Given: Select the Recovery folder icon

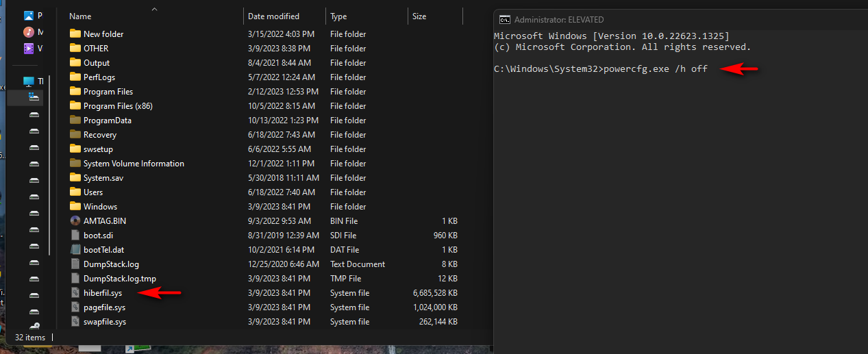Looking at the screenshot, I should pyautogui.click(x=75, y=134).
